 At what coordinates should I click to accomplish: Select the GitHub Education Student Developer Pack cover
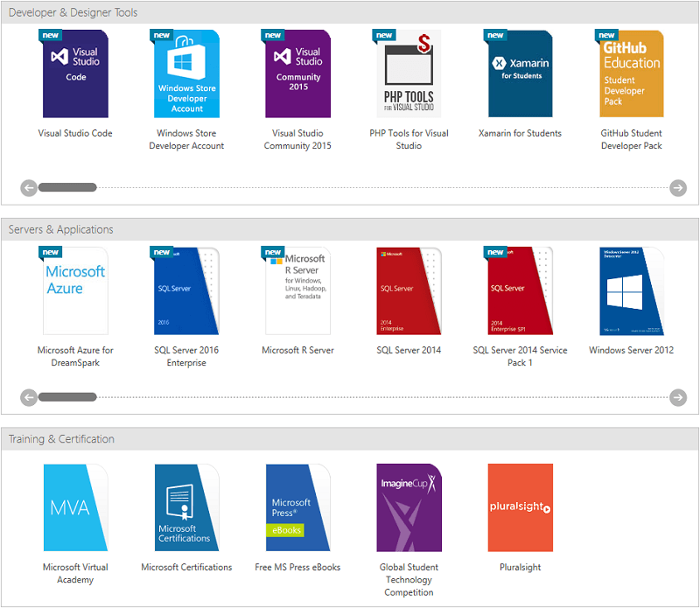(x=631, y=73)
